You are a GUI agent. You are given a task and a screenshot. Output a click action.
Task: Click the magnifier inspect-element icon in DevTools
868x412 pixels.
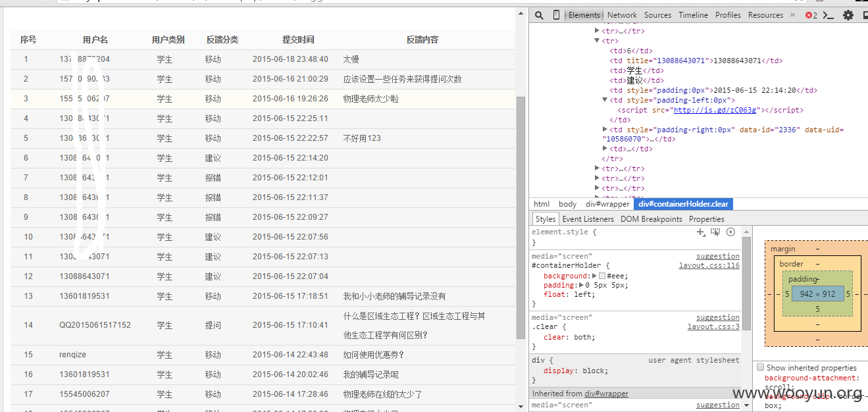tap(539, 15)
